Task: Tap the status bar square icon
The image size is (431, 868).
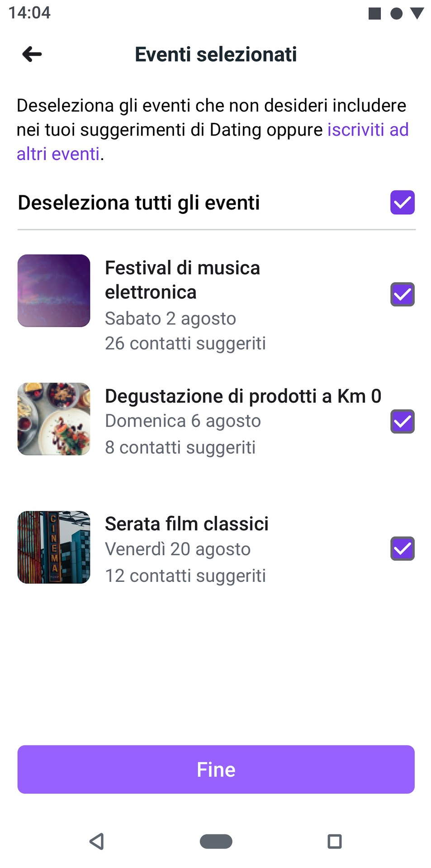Action: point(374,14)
